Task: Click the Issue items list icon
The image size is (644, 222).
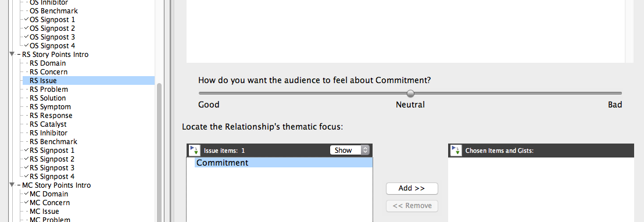Action: tap(194, 150)
